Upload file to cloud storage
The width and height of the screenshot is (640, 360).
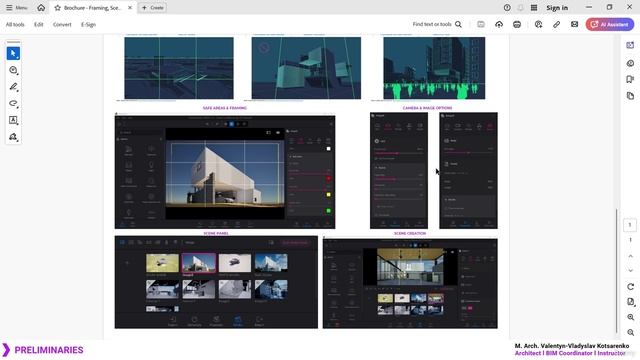499,24
